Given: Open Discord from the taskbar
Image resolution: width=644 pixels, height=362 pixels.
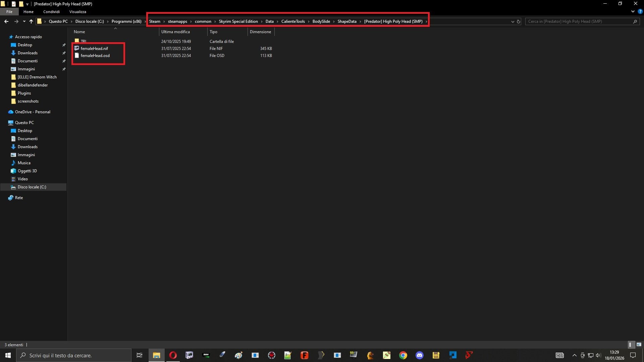Looking at the screenshot, I should pos(420,355).
